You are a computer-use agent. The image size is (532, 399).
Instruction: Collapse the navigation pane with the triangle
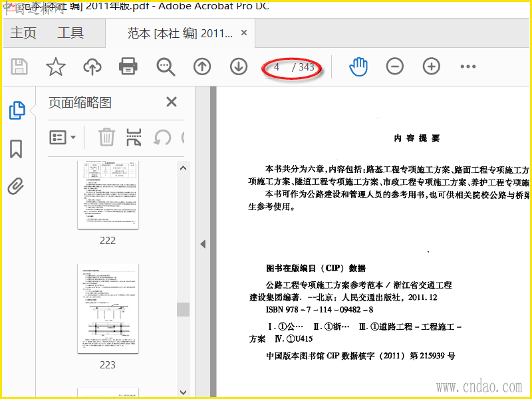[x=203, y=244]
